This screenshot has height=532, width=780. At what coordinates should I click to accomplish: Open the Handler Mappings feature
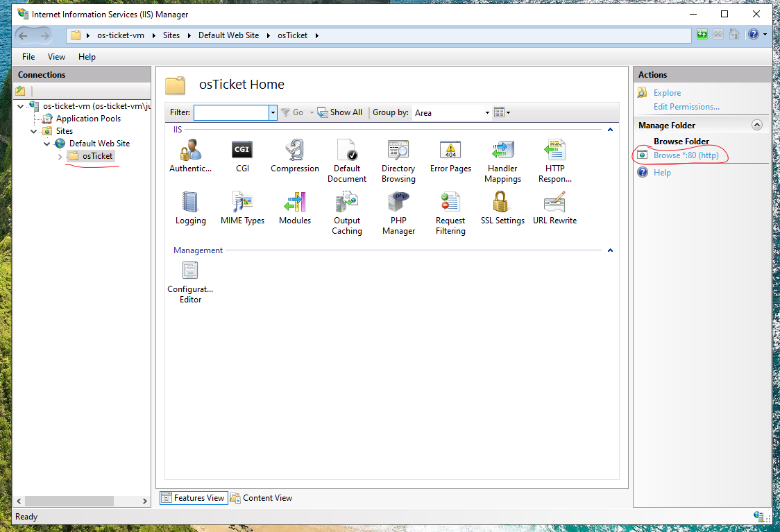click(502, 161)
